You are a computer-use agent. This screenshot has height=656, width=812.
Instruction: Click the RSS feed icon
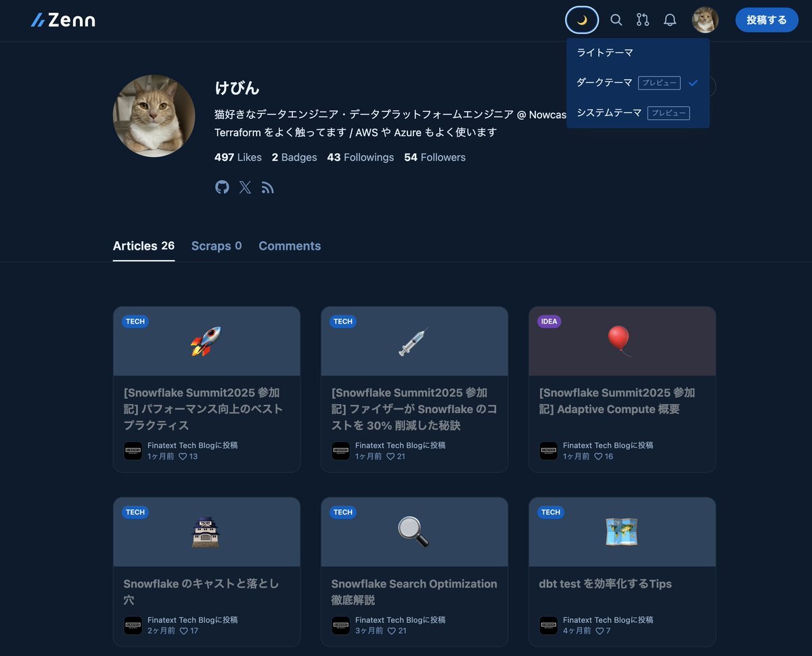268,188
